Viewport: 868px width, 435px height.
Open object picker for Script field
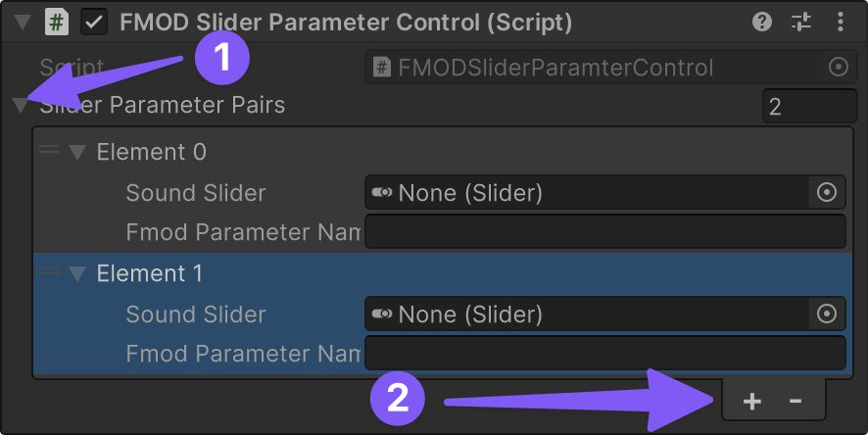pyautogui.click(x=838, y=68)
